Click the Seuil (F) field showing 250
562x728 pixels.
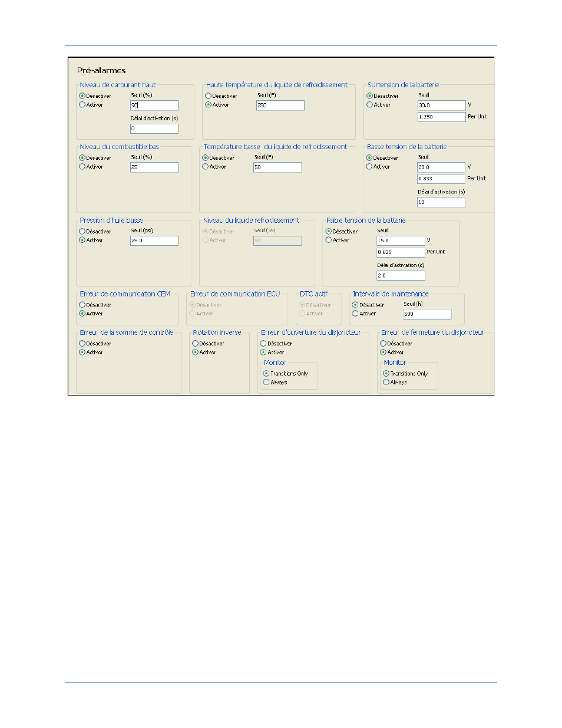280,106
